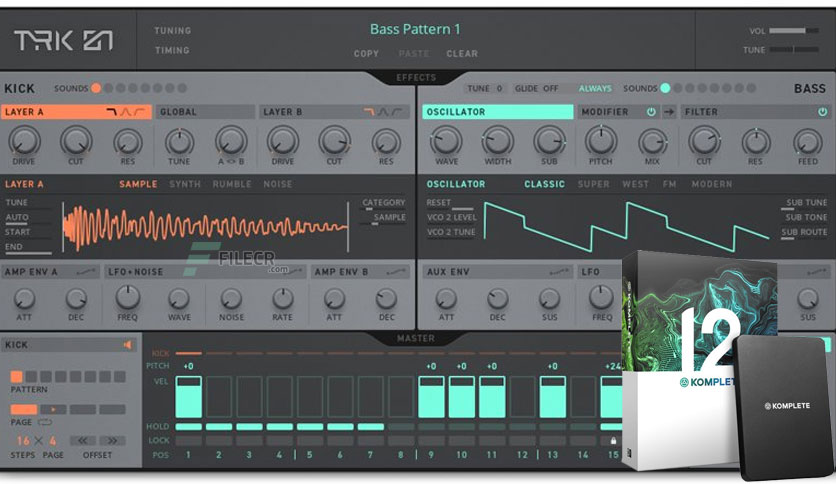
Task: Click the OSCILLATOR section header
Action: (x=498, y=112)
